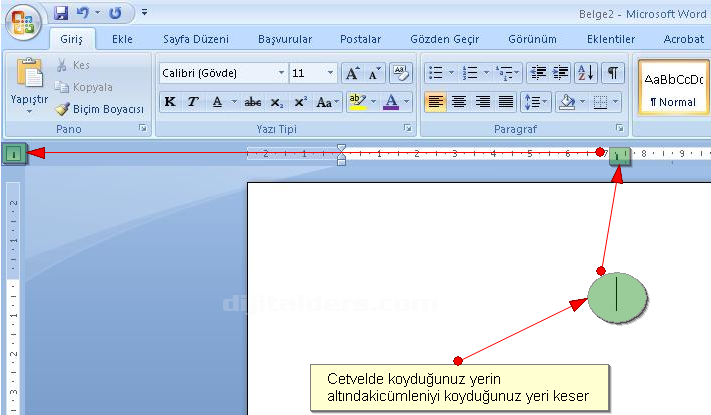Open the Görünüm tab

point(532,39)
